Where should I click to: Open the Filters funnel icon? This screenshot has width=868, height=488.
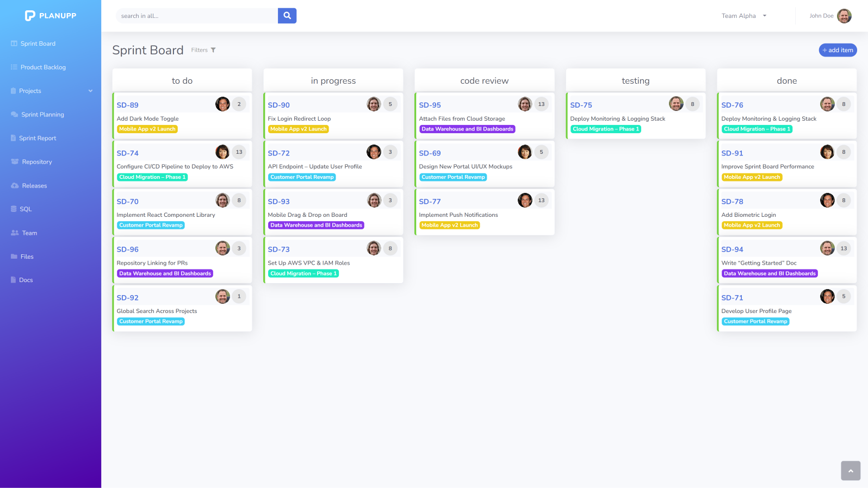[213, 50]
